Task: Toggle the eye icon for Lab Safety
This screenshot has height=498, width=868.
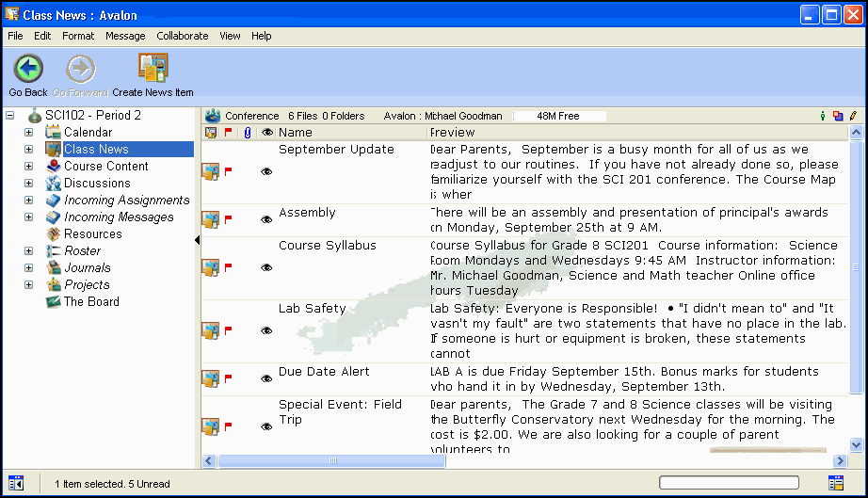Action: (x=266, y=331)
